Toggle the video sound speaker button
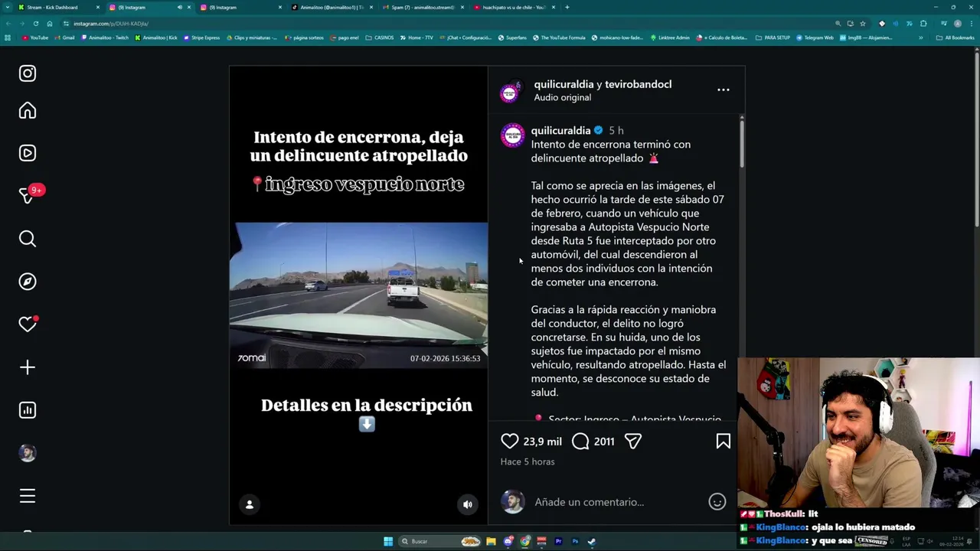The height and width of the screenshot is (551, 980). [x=468, y=504]
